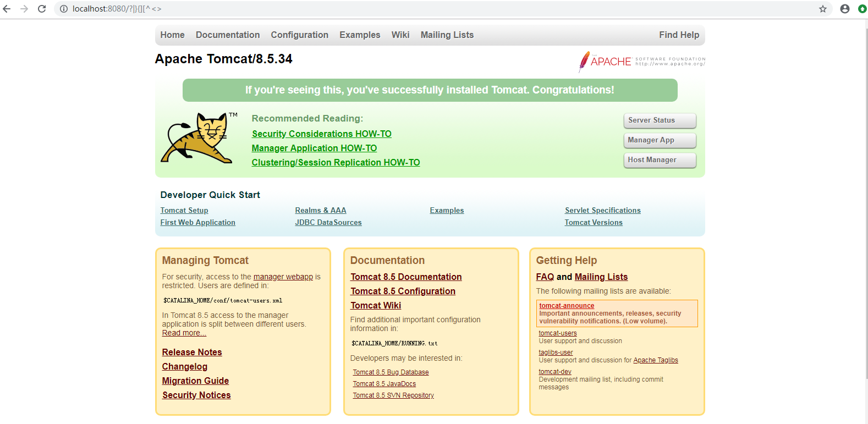Open the Security Notices link
The height and width of the screenshot is (424, 868).
pos(196,395)
